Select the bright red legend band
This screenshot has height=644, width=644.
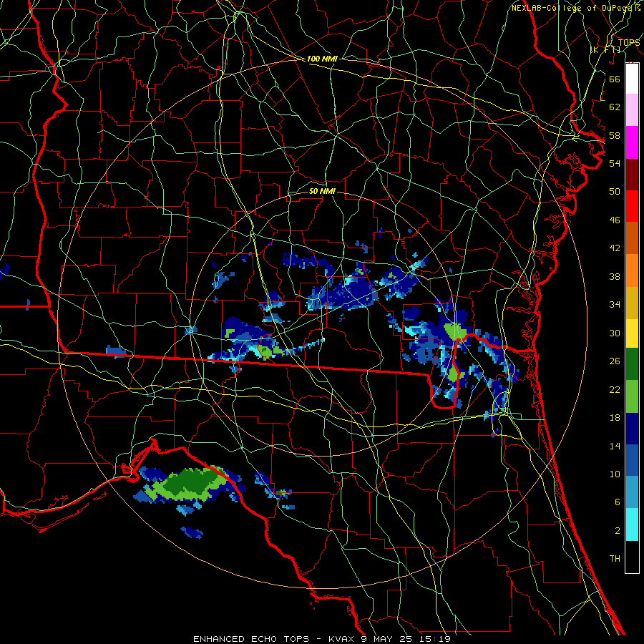[x=632, y=206]
